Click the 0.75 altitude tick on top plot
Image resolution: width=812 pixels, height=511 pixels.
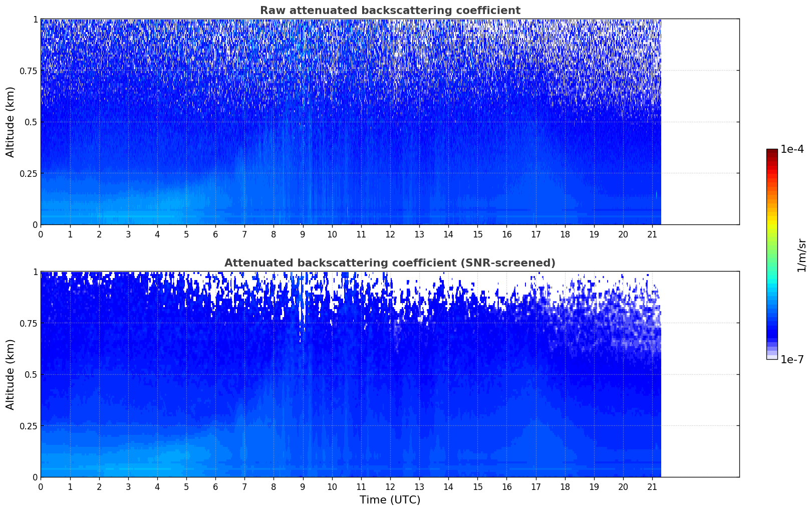click(29, 71)
